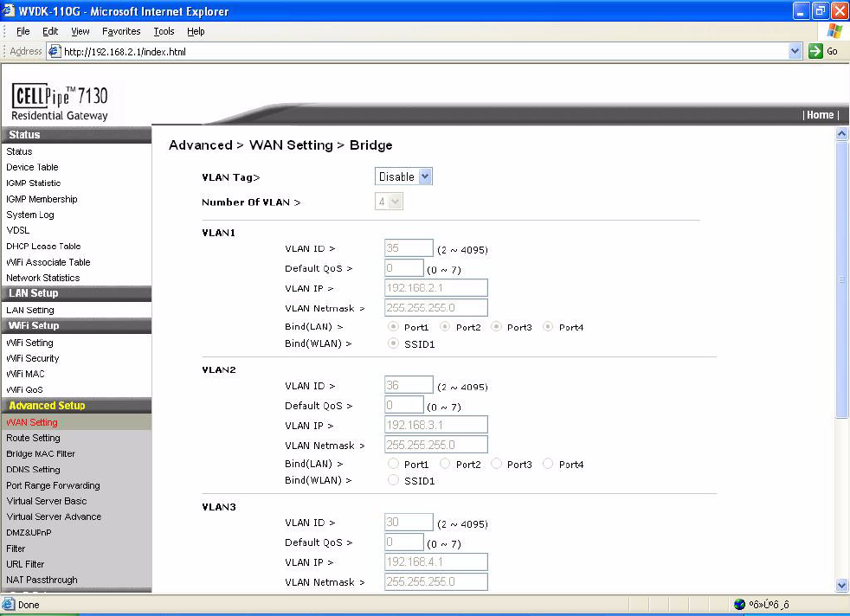Click the VLAN2 VLAN ID field
Screen dimensions: 850x616
tap(409, 385)
